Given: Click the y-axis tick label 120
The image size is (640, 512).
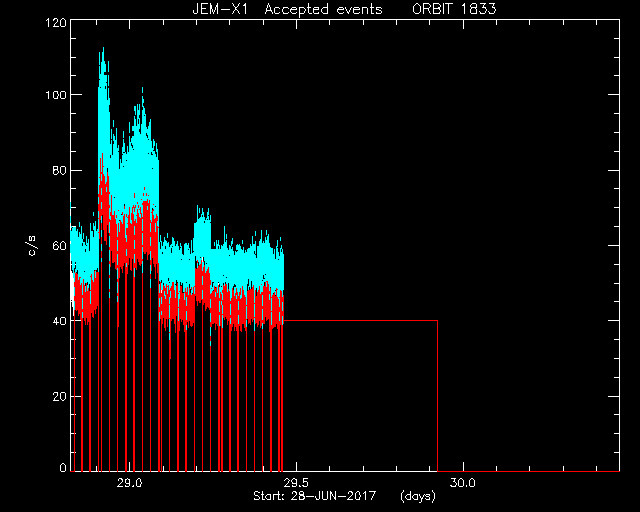Looking at the screenshot, I should tap(55, 22).
